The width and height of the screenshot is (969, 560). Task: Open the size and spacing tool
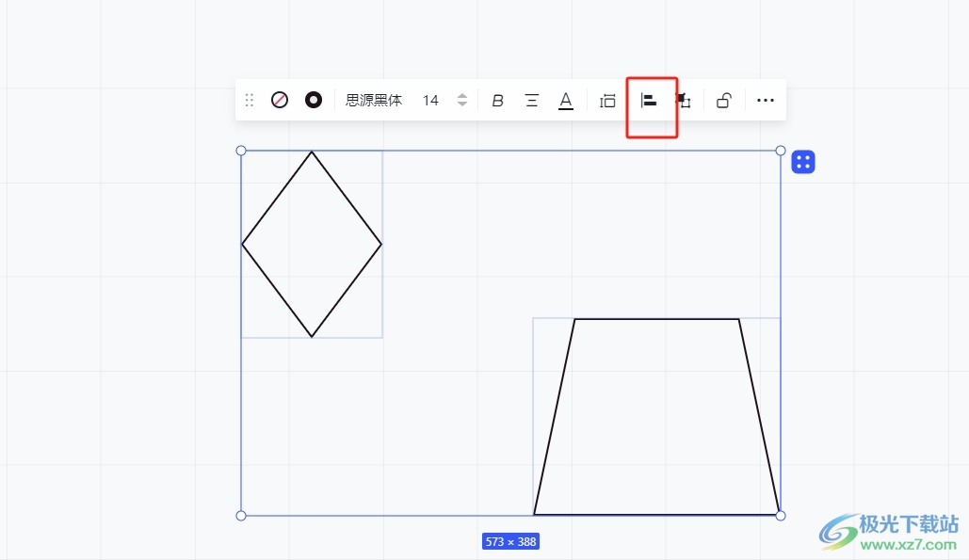pyautogui.click(x=607, y=101)
